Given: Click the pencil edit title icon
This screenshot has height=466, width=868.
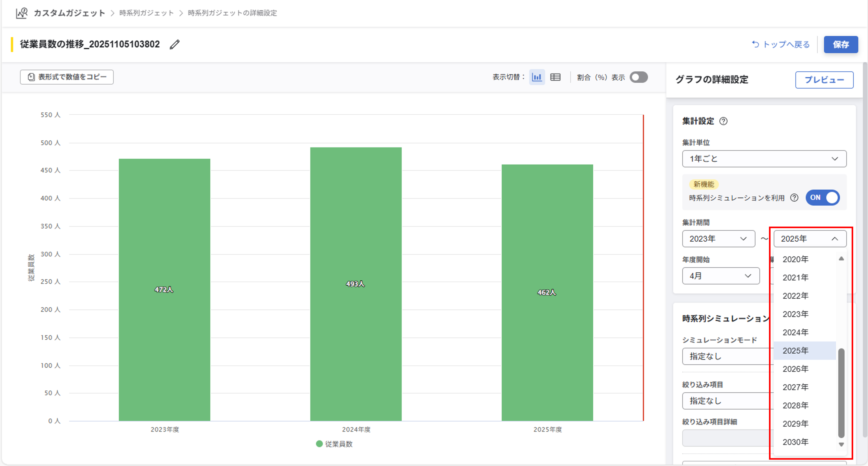Looking at the screenshot, I should tap(175, 45).
